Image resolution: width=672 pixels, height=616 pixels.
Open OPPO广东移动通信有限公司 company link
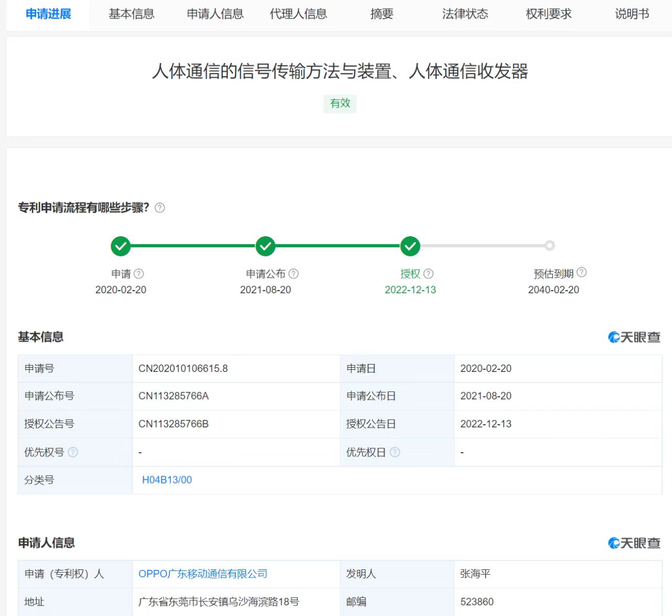(203, 574)
